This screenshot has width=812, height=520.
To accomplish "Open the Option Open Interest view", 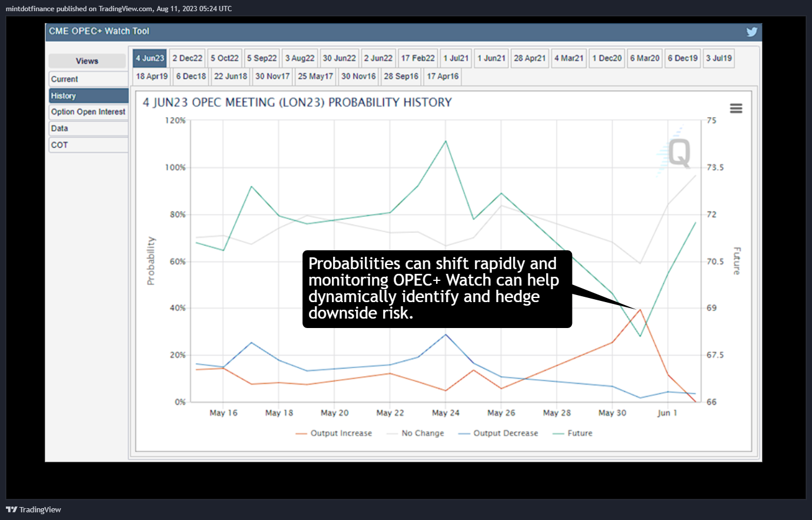I will point(88,112).
